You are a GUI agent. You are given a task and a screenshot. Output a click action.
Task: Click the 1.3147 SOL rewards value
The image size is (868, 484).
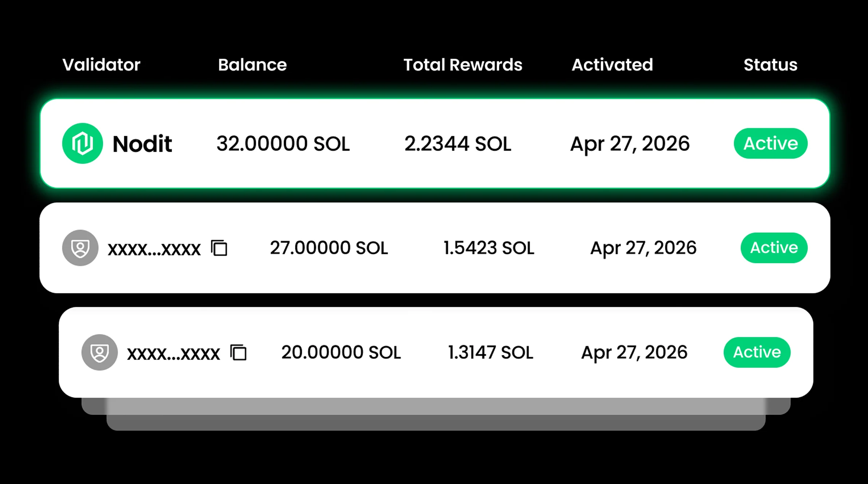490,353
